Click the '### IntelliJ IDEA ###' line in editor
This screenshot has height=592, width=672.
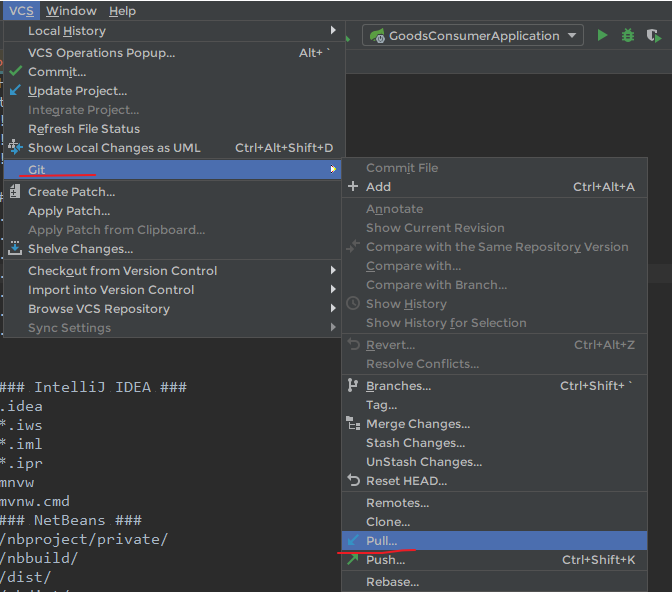click(x=93, y=387)
